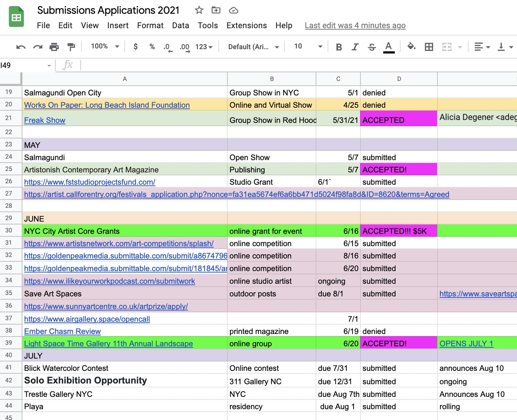Open the Edit menu
This screenshot has width=517, height=420.
tap(65, 25)
